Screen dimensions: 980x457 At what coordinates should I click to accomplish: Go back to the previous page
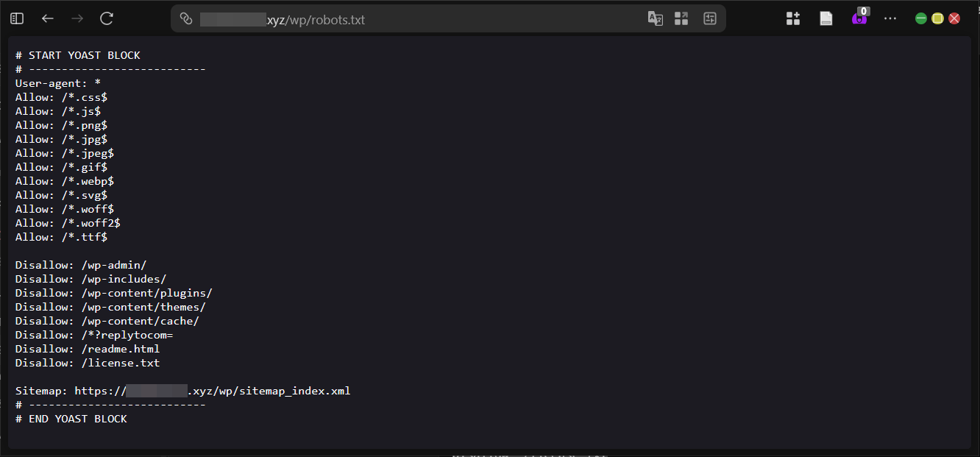point(48,18)
